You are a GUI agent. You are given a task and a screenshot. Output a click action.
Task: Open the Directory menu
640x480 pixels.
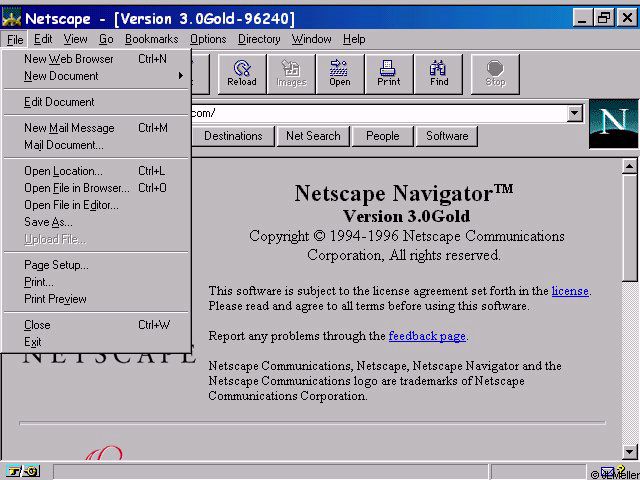click(x=259, y=39)
